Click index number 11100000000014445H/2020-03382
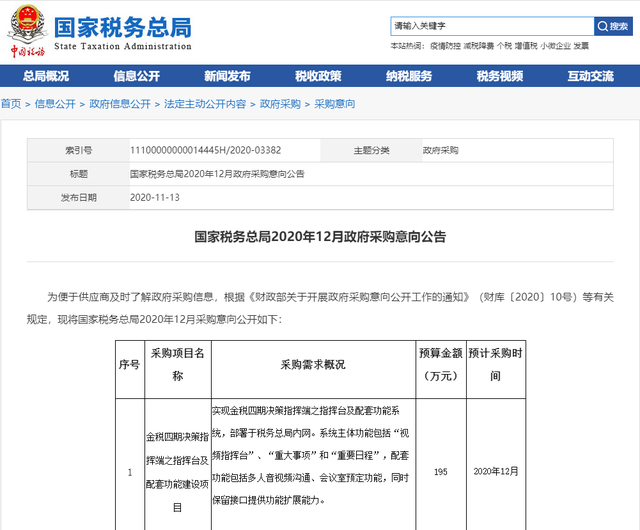640x530 pixels. point(205,150)
